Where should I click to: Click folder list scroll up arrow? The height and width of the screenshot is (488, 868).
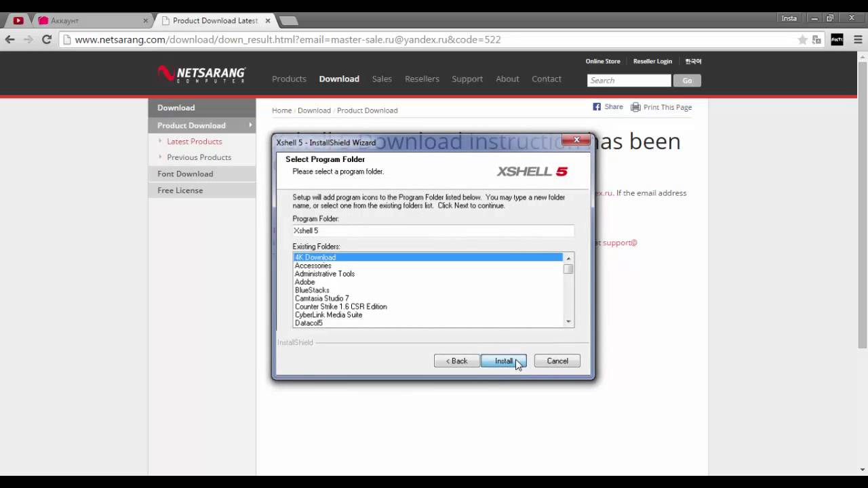[x=568, y=258]
